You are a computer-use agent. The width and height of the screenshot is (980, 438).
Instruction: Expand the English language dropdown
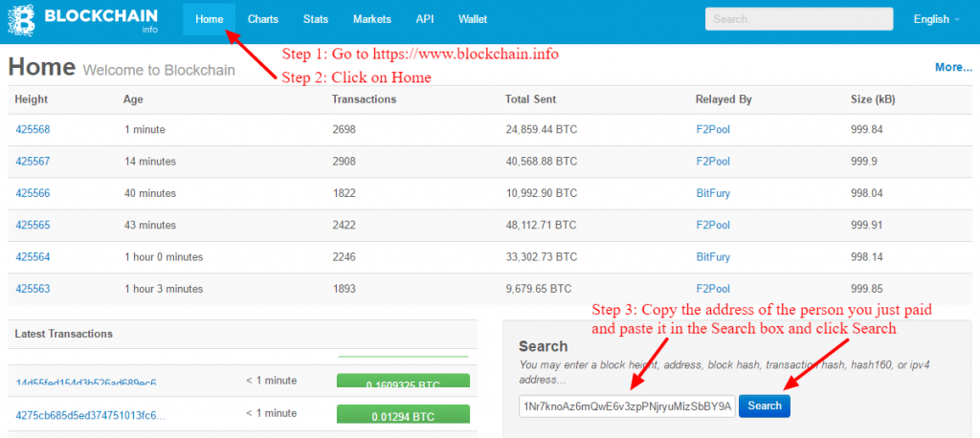[937, 19]
